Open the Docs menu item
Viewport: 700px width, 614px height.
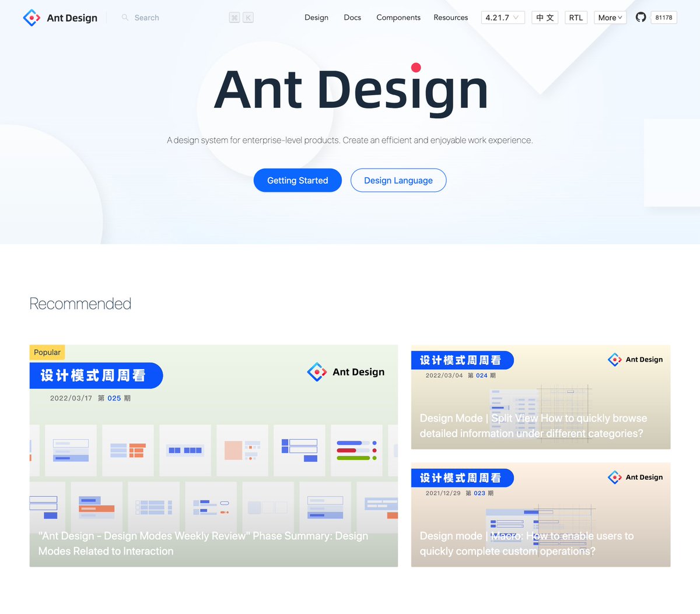pyautogui.click(x=352, y=17)
